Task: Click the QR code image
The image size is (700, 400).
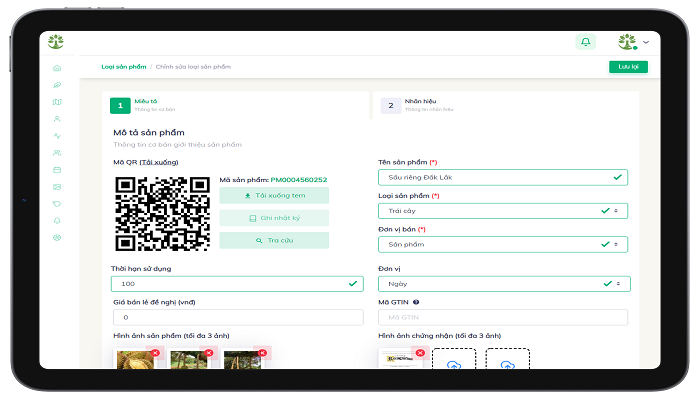Action: [x=162, y=213]
